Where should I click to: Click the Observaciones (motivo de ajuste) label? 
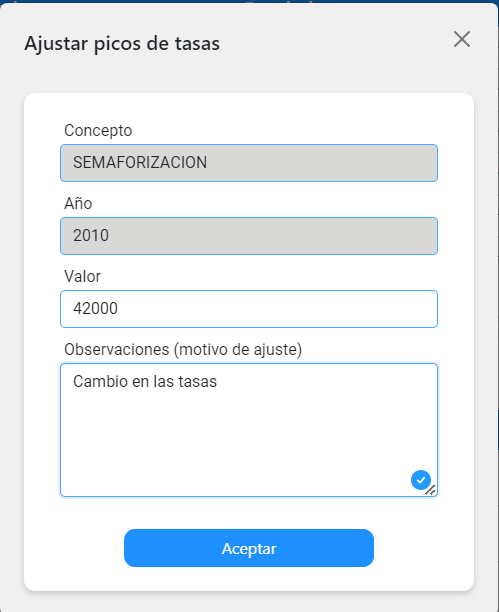pos(183,350)
